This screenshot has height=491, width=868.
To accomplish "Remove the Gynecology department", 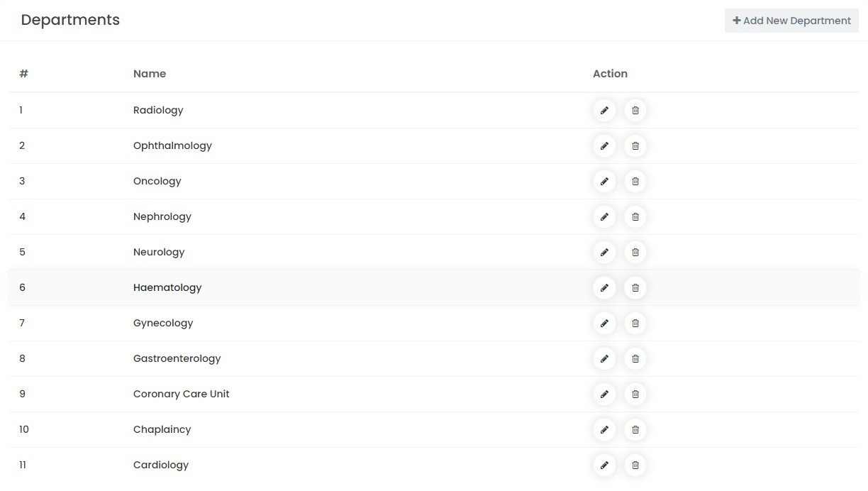I will point(635,323).
